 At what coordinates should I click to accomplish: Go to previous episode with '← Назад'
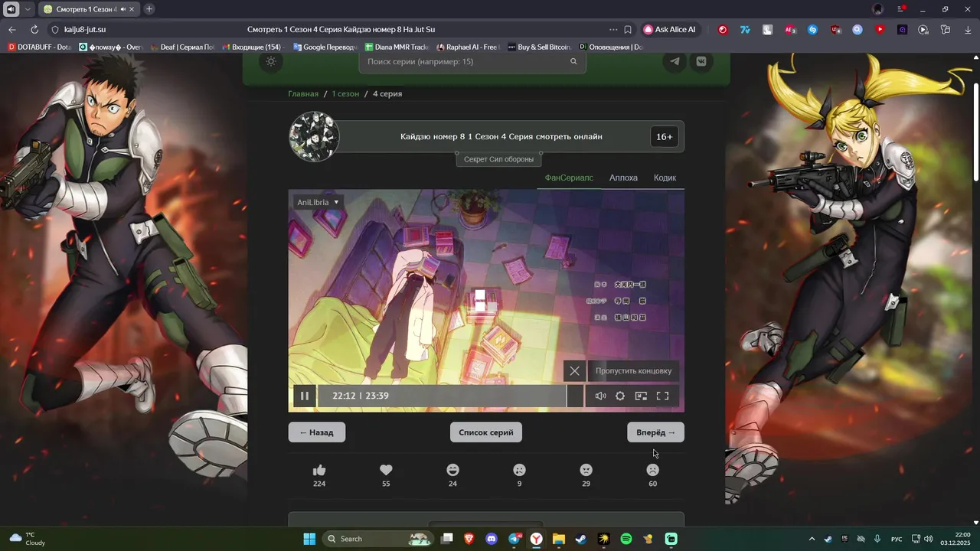[316, 432]
